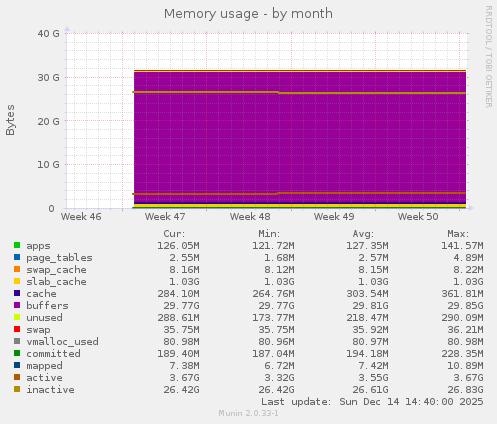Click the swap max value 36.21M
The height and width of the screenshot is (424, 497).
click(x=465, y=330)
